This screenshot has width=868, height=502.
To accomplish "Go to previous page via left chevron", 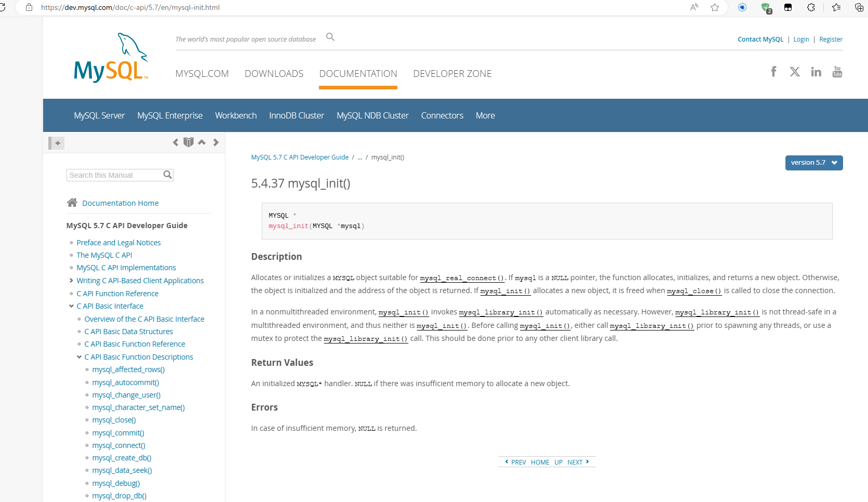I will (x=176, y=142).
